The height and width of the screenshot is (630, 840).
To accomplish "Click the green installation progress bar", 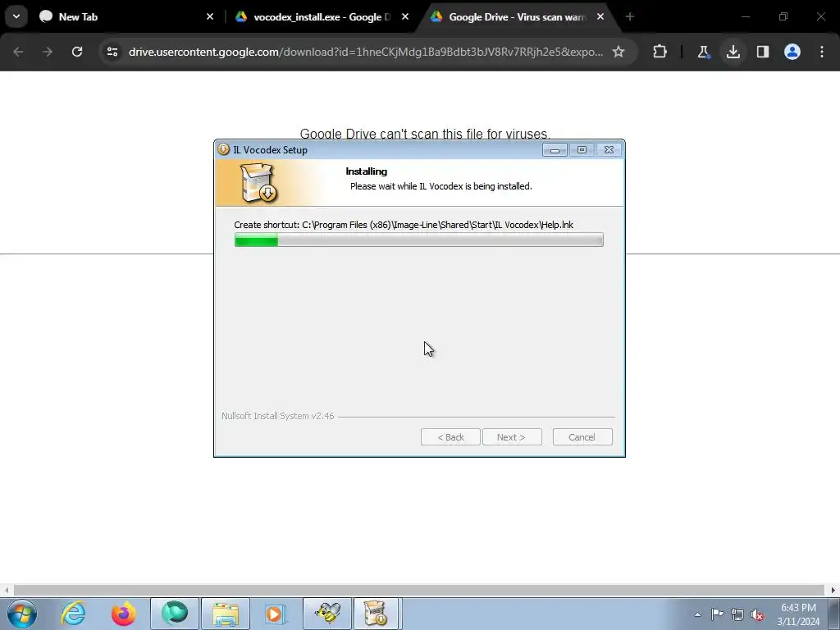I will (419, 240).
